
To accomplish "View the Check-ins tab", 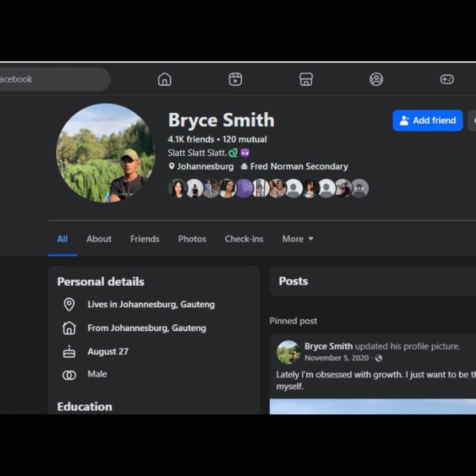I will point(244,239).
